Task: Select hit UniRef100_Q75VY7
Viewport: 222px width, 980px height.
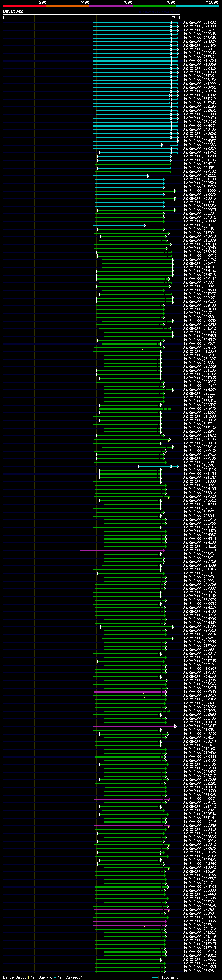Action: coord(199,638)
